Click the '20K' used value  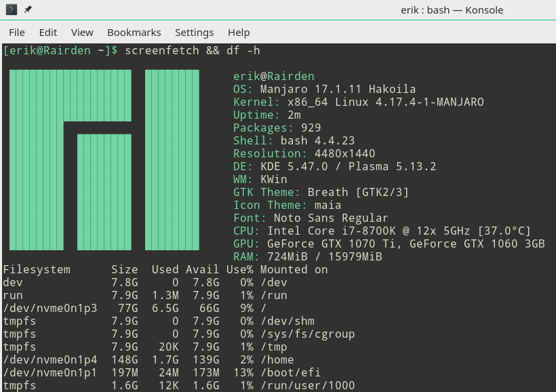tap(169, 347)
